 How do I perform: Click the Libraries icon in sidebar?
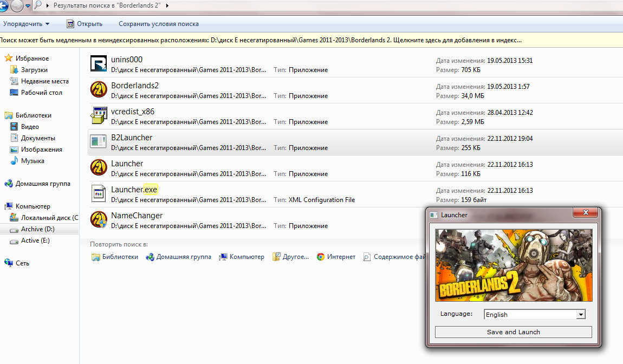click(x=8, y=115)
